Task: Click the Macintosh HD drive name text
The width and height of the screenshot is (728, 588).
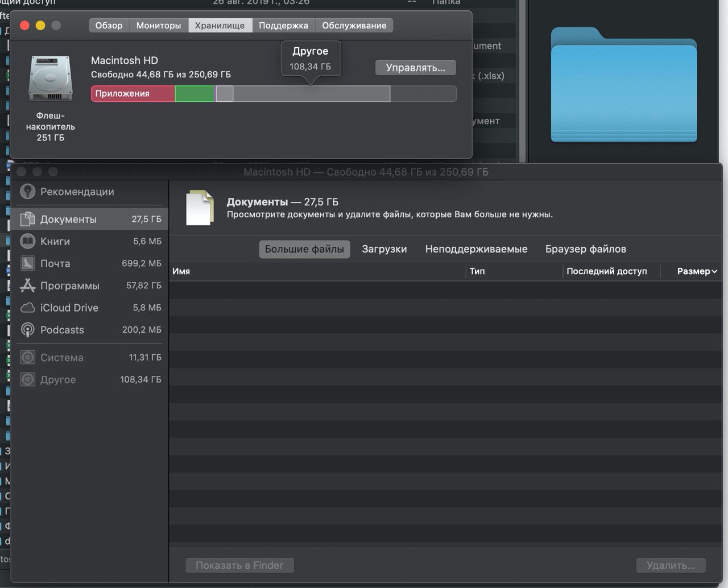Action: coord(125,60)
